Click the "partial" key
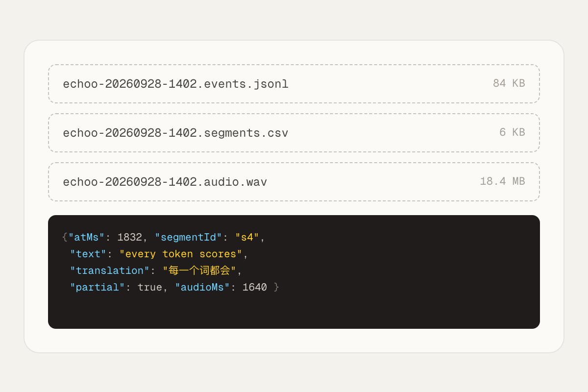This screenshot has height=392, width=588. (x=98, y=288)
